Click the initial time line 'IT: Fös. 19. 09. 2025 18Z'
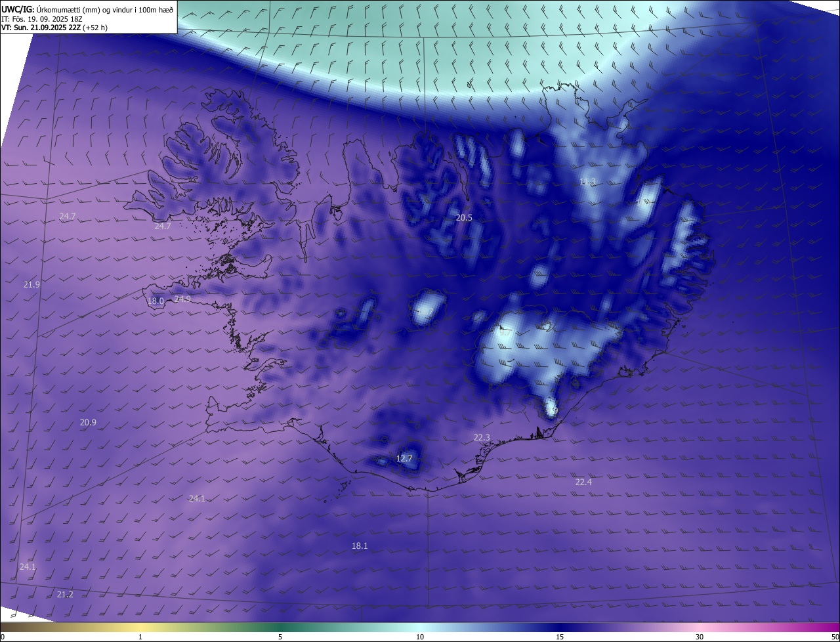Viewport: 840px width, 642px height. [x=41, y=19]
